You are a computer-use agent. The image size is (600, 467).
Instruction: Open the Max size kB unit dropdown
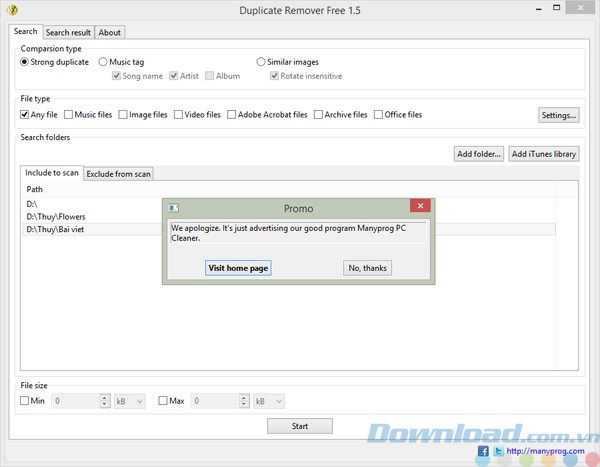270,401
